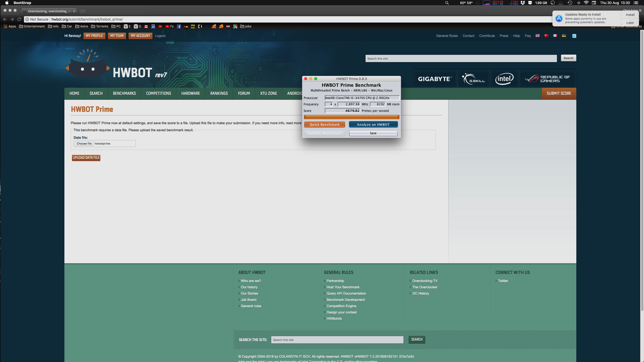Image resolution: width=644 pixels, height=362 pixels.
Task: Open the Torrents bookmarks folder
Action: pyautogui.click(x=100, y=26)
